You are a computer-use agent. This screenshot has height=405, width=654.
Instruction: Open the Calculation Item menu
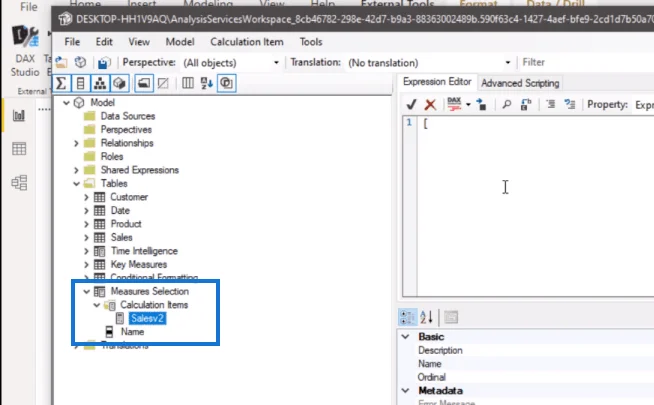tap(247, 42)
